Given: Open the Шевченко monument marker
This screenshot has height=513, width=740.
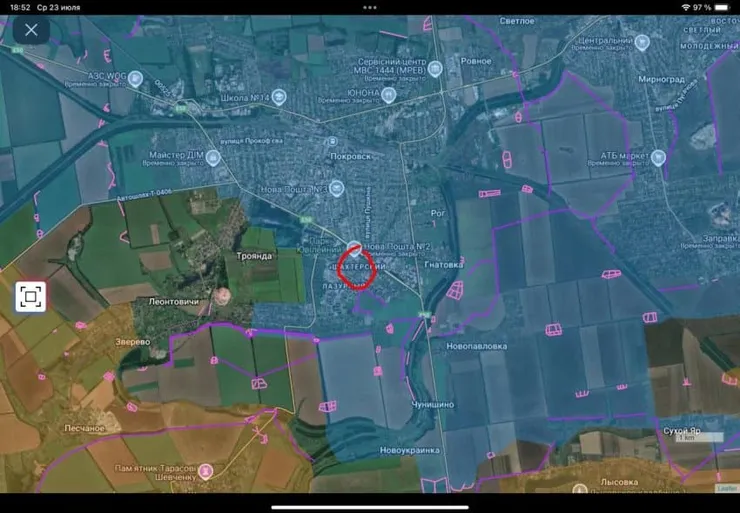Looking at the screenshot, I should (x=205, y=470).
